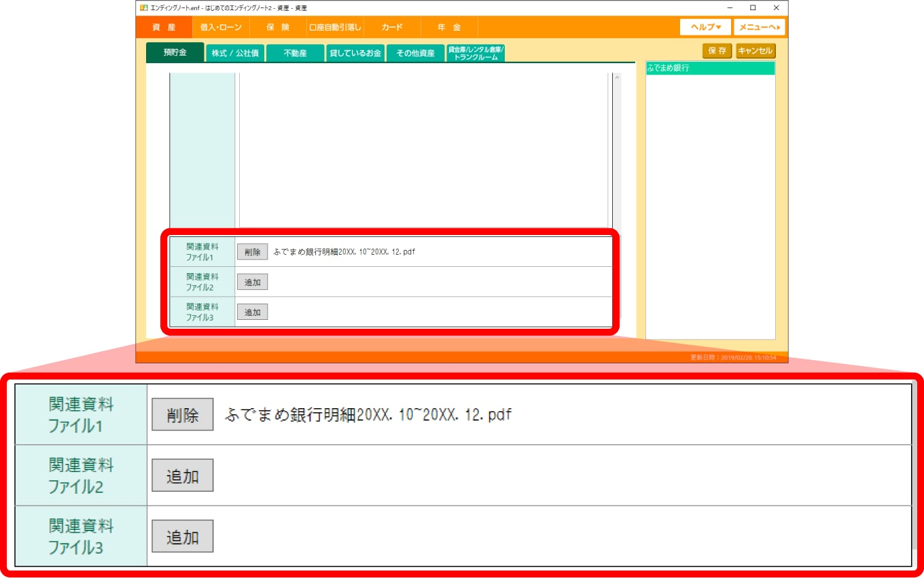Open the 借入・ローン section

point(221,27)
